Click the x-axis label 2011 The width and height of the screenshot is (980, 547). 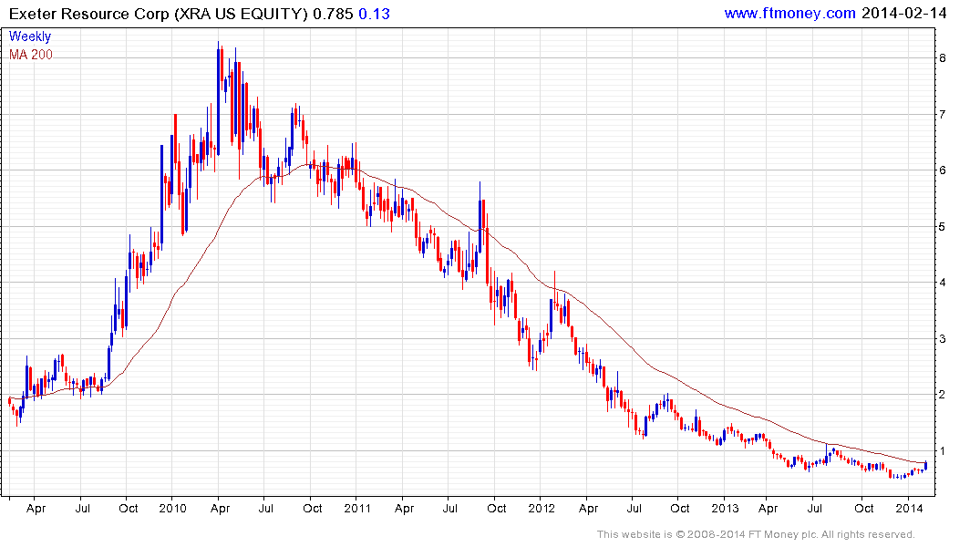(x=357, y=508)
